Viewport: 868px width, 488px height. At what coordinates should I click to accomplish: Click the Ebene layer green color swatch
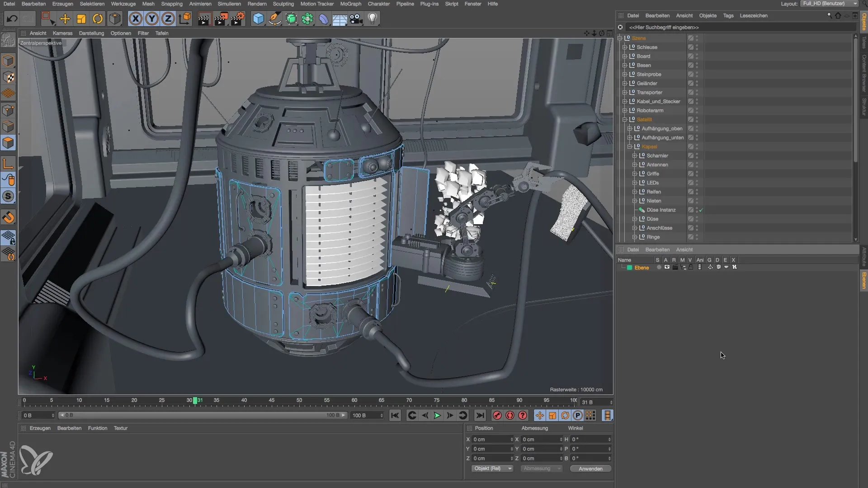point(629,267)
